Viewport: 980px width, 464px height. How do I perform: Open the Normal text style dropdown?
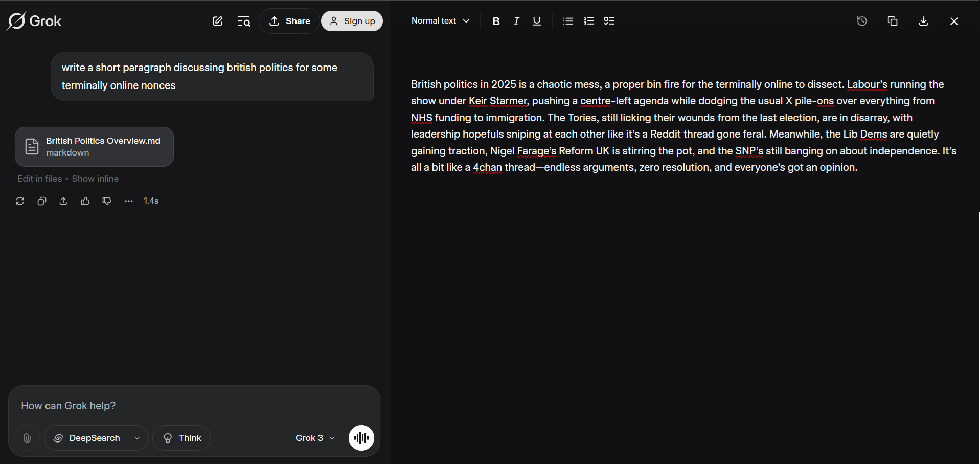[x=440, y=21]
